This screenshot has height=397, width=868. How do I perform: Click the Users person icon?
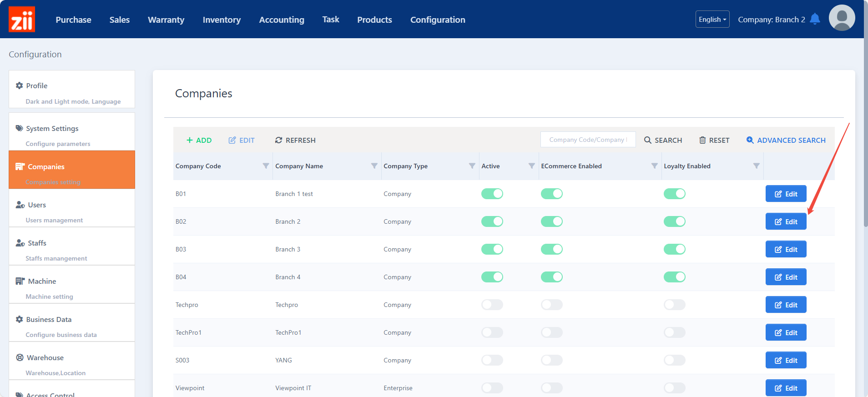click(x=20, y=205)
